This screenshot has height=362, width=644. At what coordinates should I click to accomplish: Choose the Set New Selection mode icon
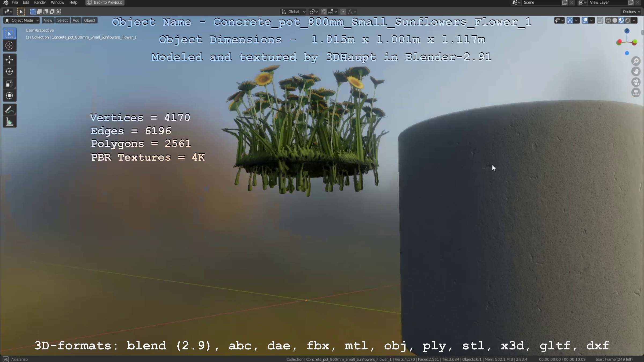[x=33, y=12]
